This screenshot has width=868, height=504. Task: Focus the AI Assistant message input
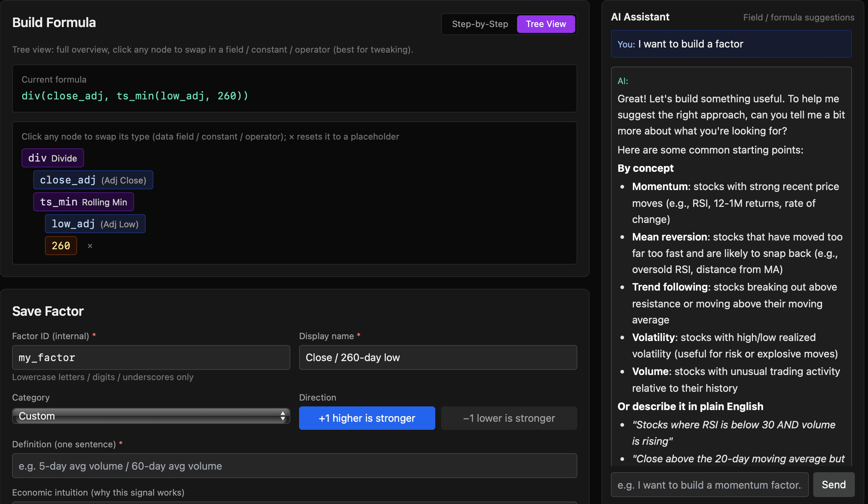(710, 485)
